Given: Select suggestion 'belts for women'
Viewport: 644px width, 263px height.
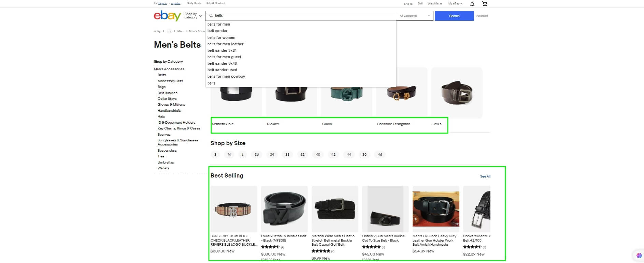Looking at the screenshot, I should coord(300,37).
